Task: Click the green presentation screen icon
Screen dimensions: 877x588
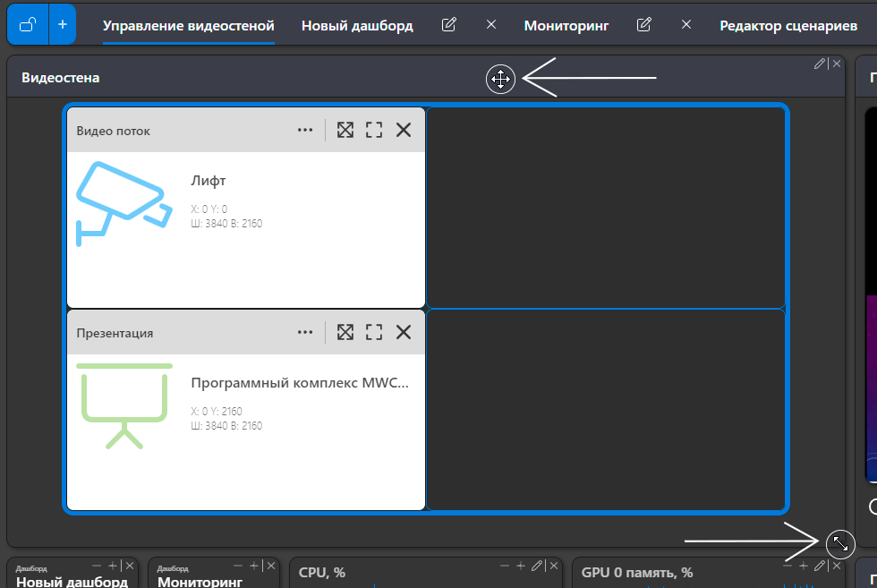Action: [124, 406]
